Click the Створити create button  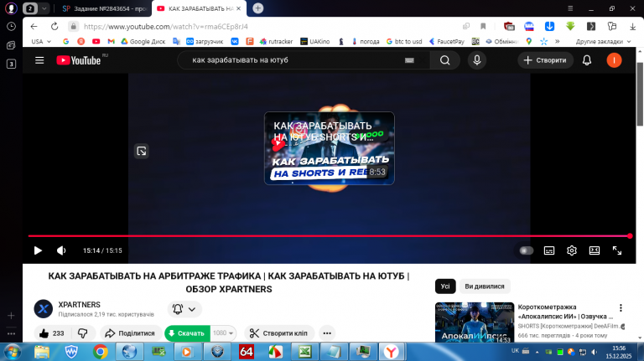click(x=545, y=60)
